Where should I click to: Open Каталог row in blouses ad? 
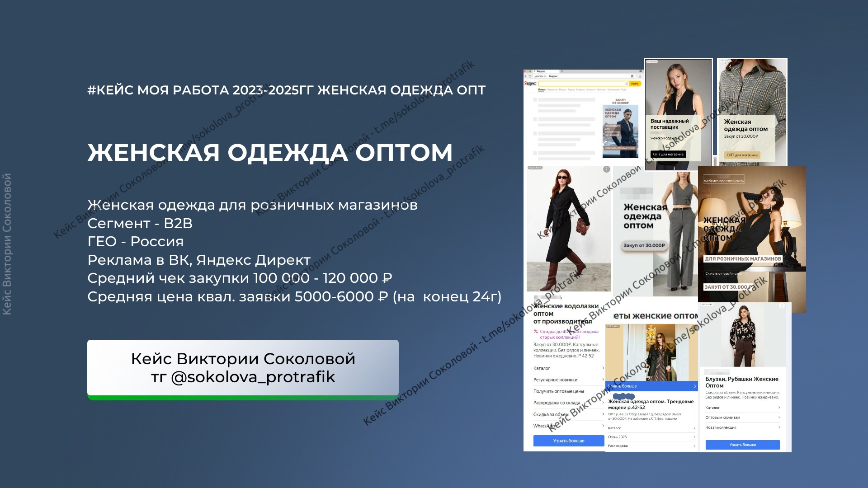coord(743,408)
